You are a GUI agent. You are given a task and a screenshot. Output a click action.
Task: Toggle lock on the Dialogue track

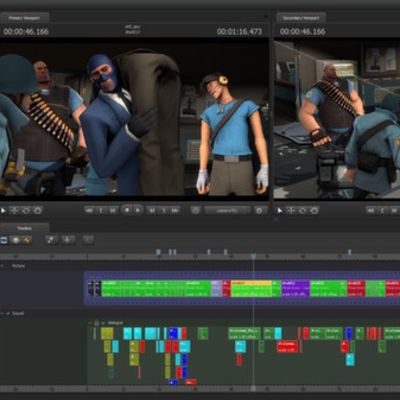97,323
